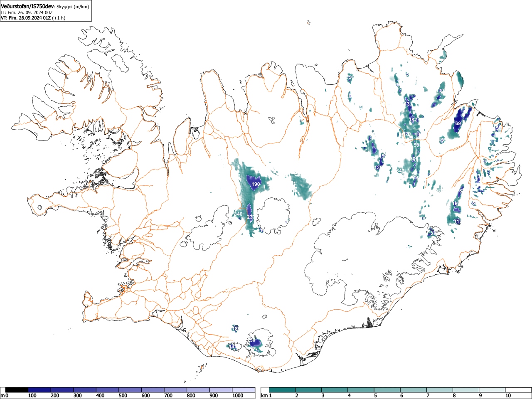
Task: Click the 600–700 m legend swatch
Action: click(x=153, y=390)
